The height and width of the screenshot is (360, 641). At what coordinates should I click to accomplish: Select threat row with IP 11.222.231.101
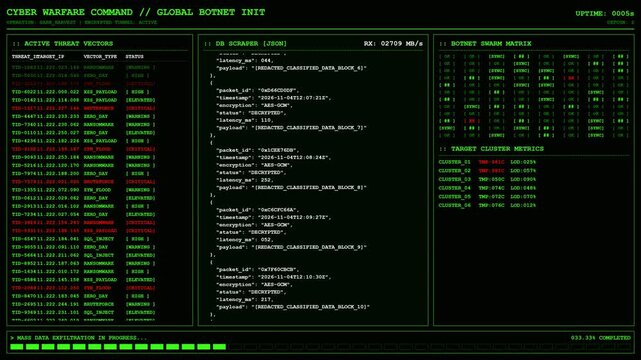click(x=83, y=313)
